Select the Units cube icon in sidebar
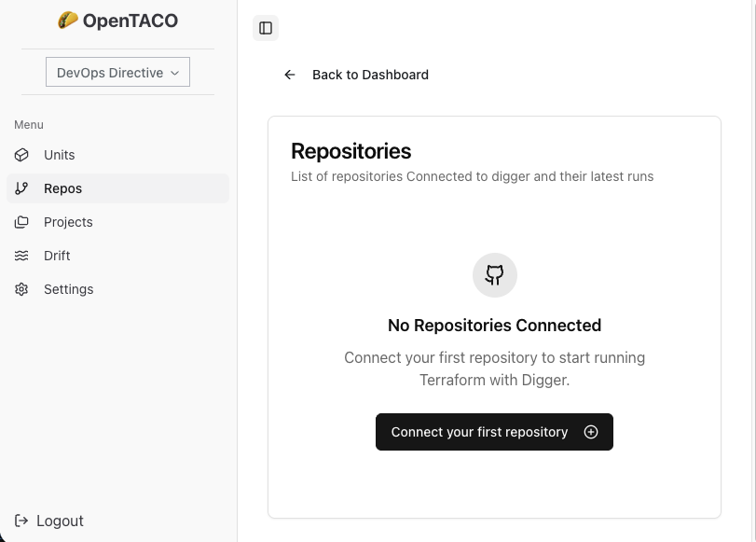 21,155
